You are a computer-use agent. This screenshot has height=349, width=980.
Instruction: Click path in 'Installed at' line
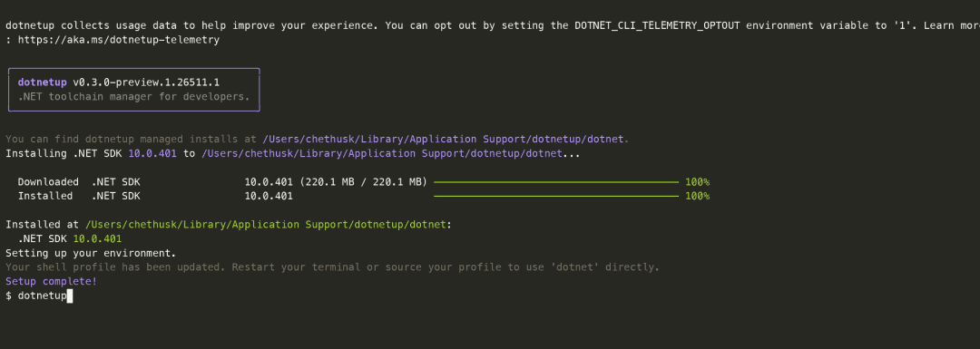[x=266, y=225]
